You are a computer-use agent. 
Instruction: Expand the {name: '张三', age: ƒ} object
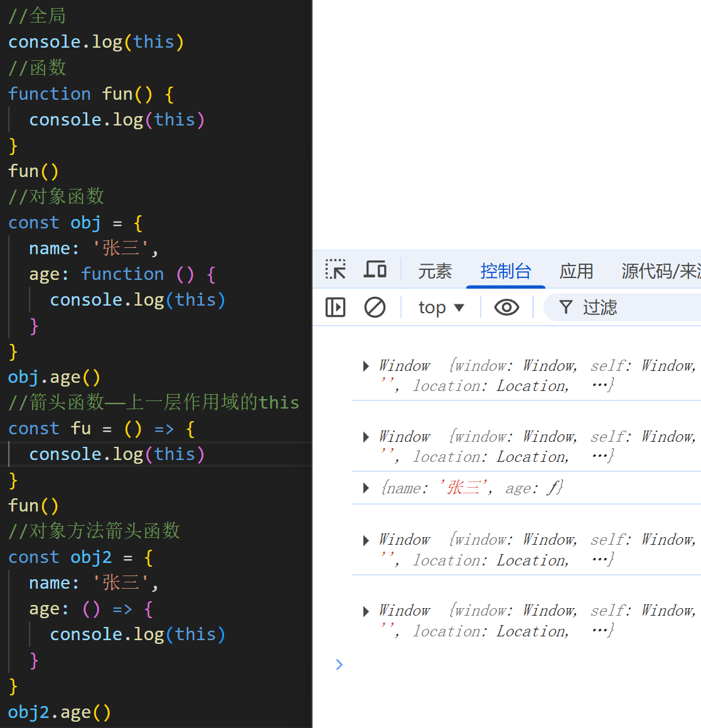pos(366,488)
